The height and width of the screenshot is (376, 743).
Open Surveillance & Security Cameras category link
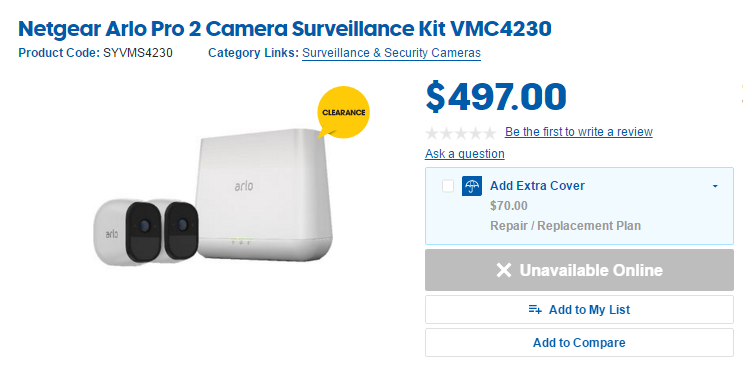tap(391, 53)
